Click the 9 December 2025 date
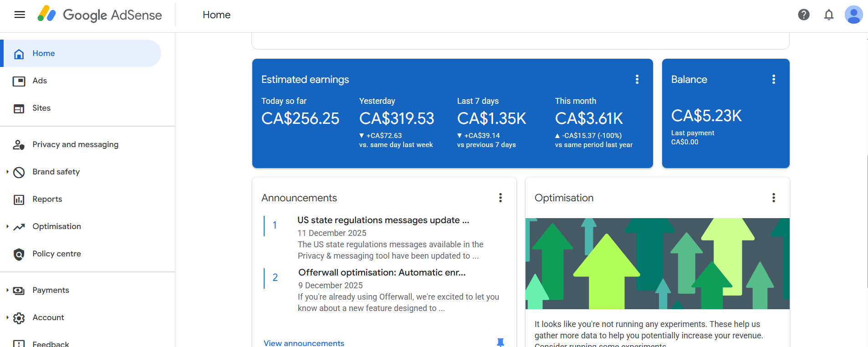 coord(331,285)
